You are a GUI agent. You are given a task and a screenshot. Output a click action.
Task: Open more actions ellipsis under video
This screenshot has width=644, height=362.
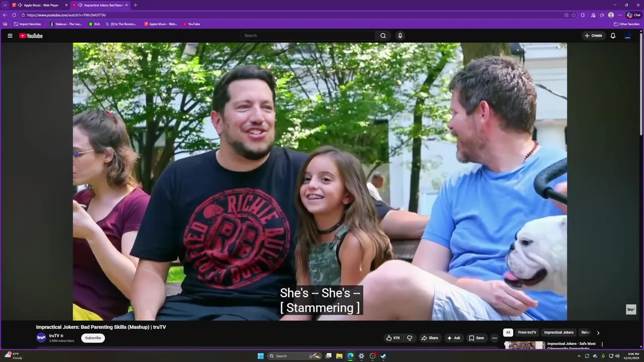(494, 338)
